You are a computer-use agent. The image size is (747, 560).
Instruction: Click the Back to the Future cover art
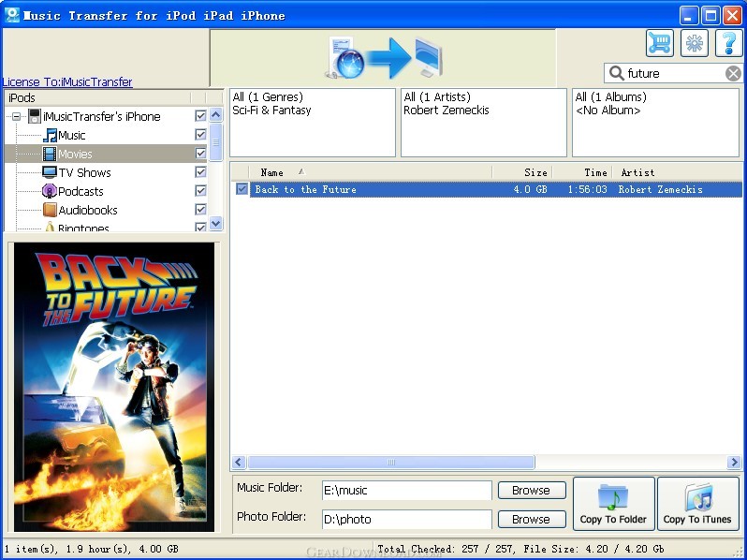(x=114, y=387)
